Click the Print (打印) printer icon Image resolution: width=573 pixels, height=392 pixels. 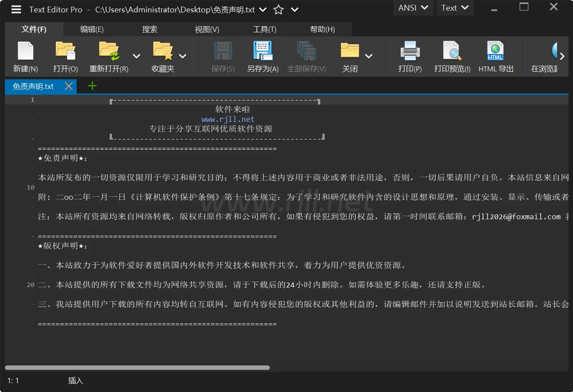tap(410, 51)
